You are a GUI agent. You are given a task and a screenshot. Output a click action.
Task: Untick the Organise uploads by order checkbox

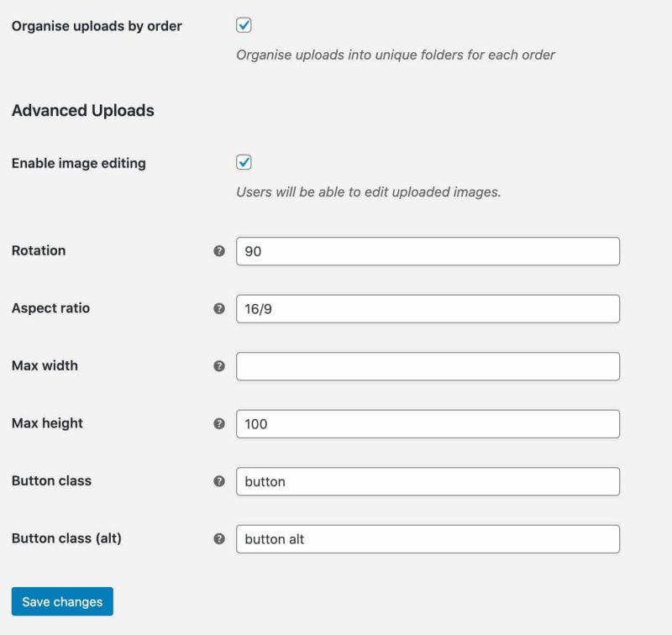[244, 25]
